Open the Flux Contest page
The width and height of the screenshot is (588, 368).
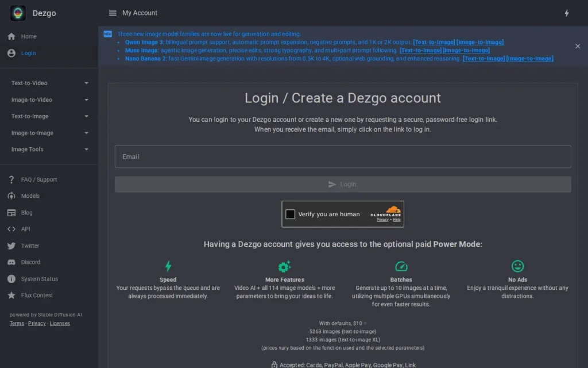(x=49, y=295)
